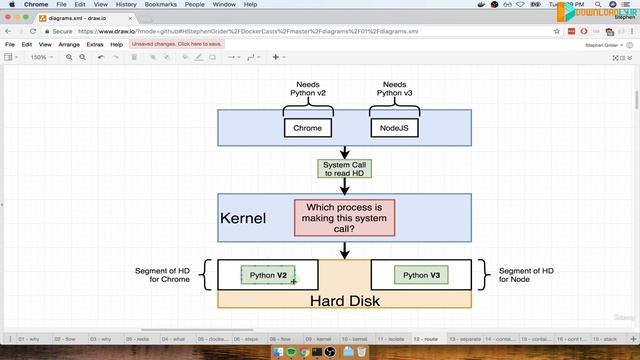This screenshot has width=640, height=360.
Task: Click the Kernel label
Action: (243, 218)
